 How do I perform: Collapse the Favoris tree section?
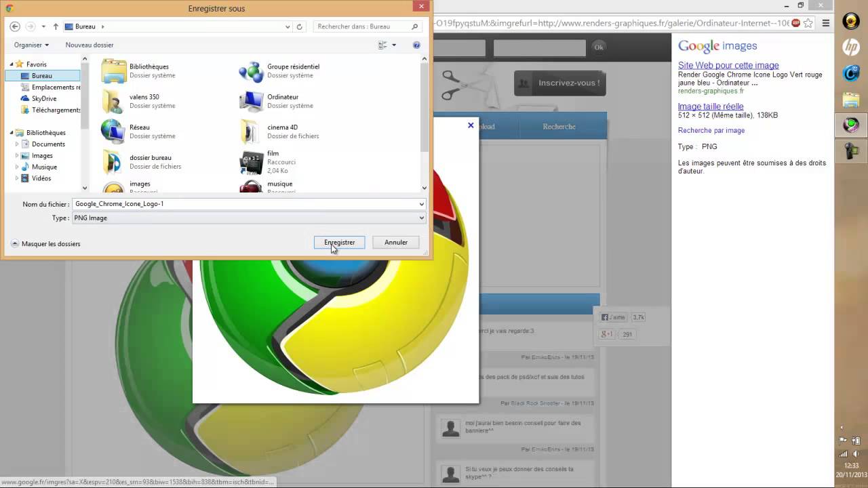coord(12,64)
